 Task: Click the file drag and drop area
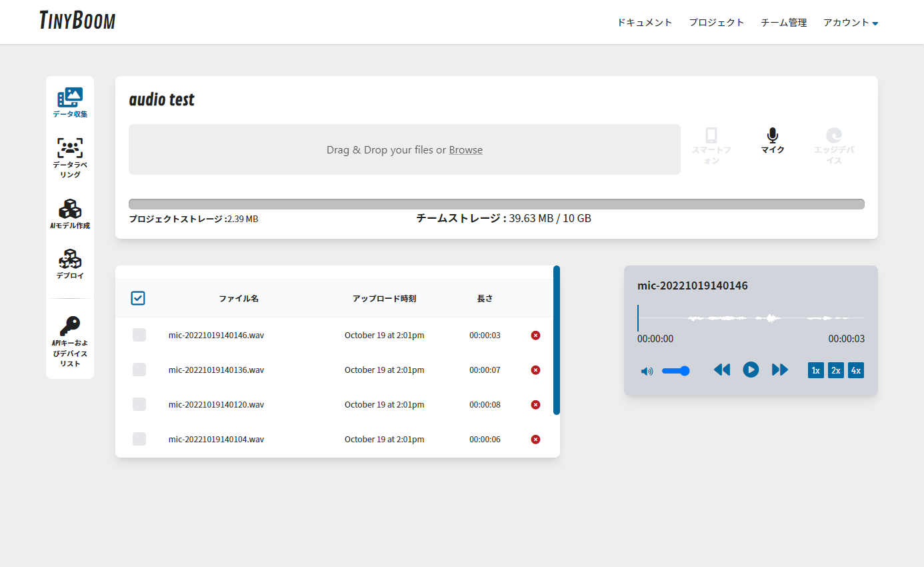click(405, 149)
